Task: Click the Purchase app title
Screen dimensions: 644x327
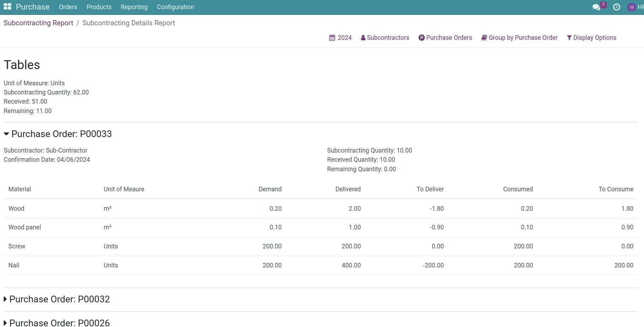Action: pyautogui.click(x=33, y=7)
